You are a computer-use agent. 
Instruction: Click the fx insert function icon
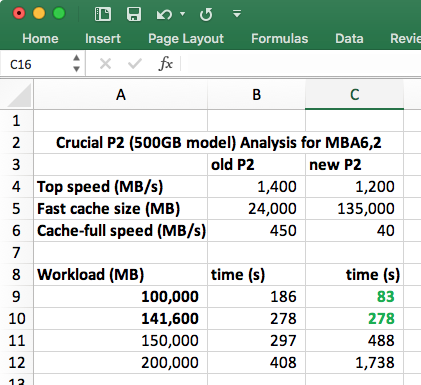click(x=166, y=63)
